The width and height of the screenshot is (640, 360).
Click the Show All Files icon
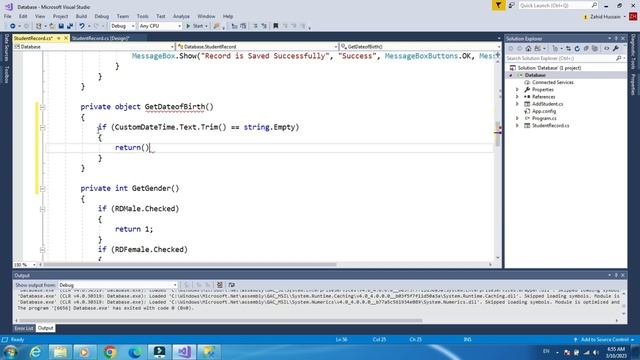[x=595, y=49]
